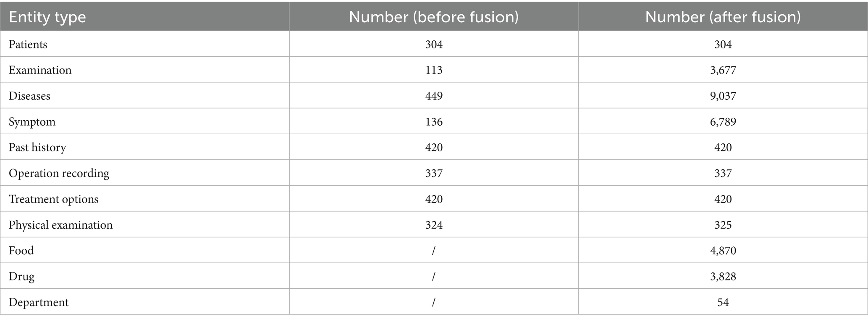
Task: Click the "Operation recording" cell
Action: click(x=59, y=173)
